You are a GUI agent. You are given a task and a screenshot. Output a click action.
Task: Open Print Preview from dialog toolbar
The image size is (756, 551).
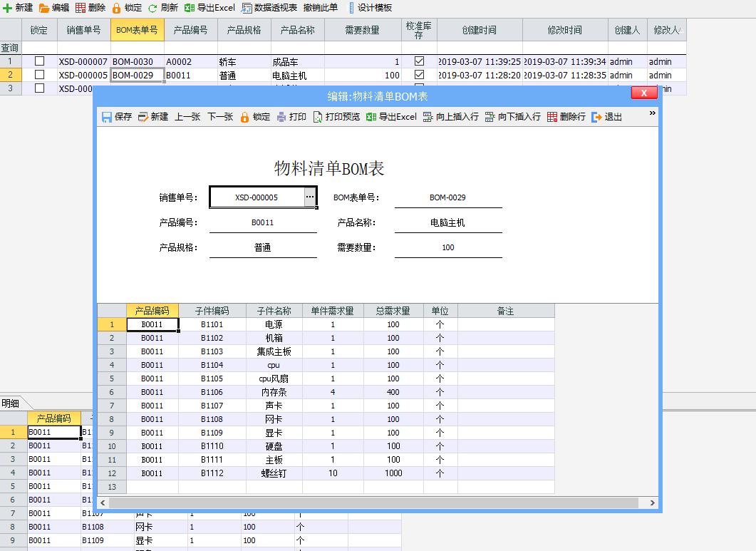(x=318, y=117)
